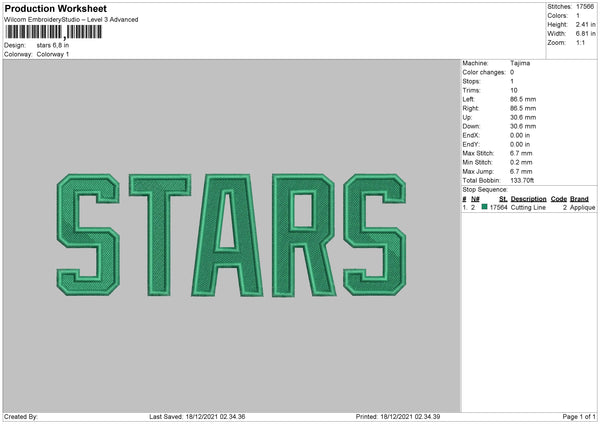This screenshot has height=424, width=600.
Task: Click the letter A in the design
Action: click(227, 235)
